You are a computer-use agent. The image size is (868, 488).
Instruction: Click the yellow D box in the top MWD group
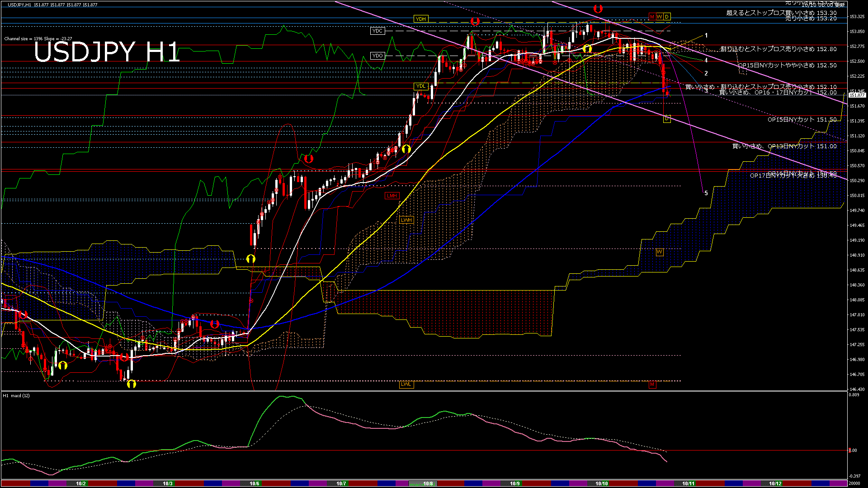pos(666,17)
